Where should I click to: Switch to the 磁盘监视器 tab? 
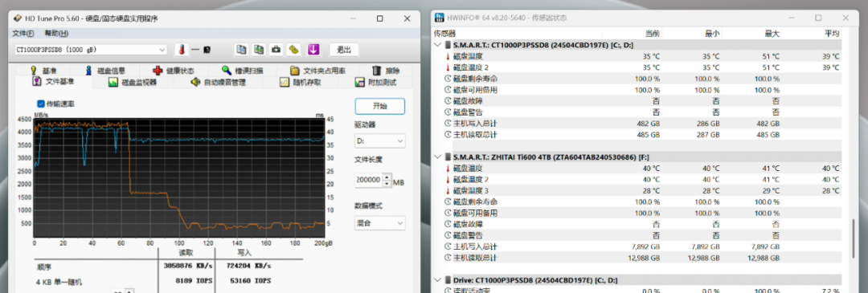[x=133, y=83]
